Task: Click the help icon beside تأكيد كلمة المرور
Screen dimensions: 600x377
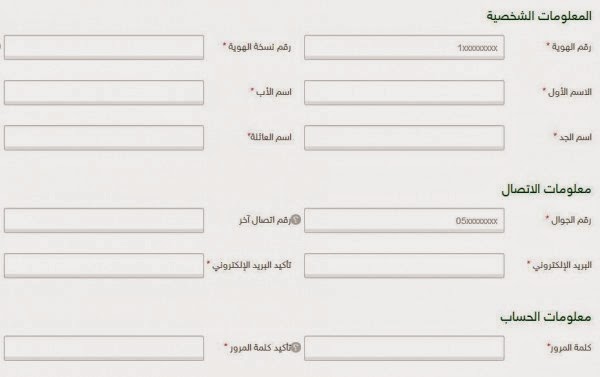Action: coord(296,348)
